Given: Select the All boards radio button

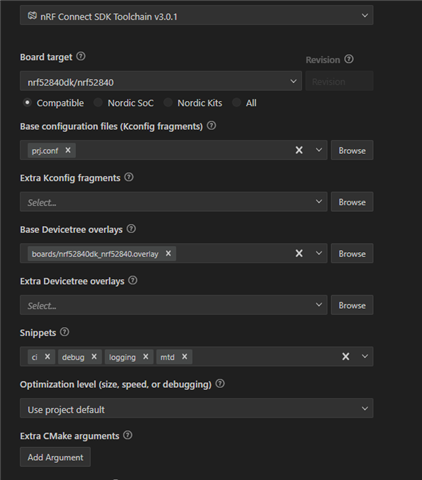Looking at the screenshot, I should 236,103.
